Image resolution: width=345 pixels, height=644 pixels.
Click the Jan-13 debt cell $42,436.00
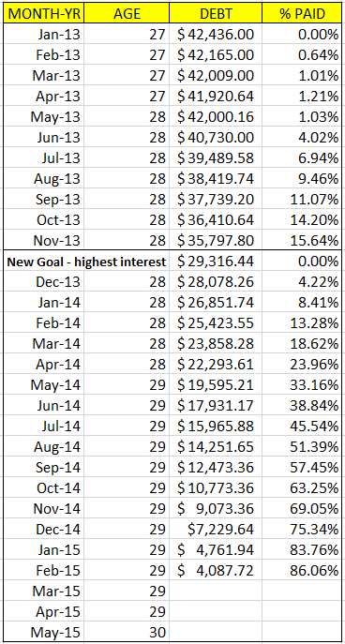(216, 34)
